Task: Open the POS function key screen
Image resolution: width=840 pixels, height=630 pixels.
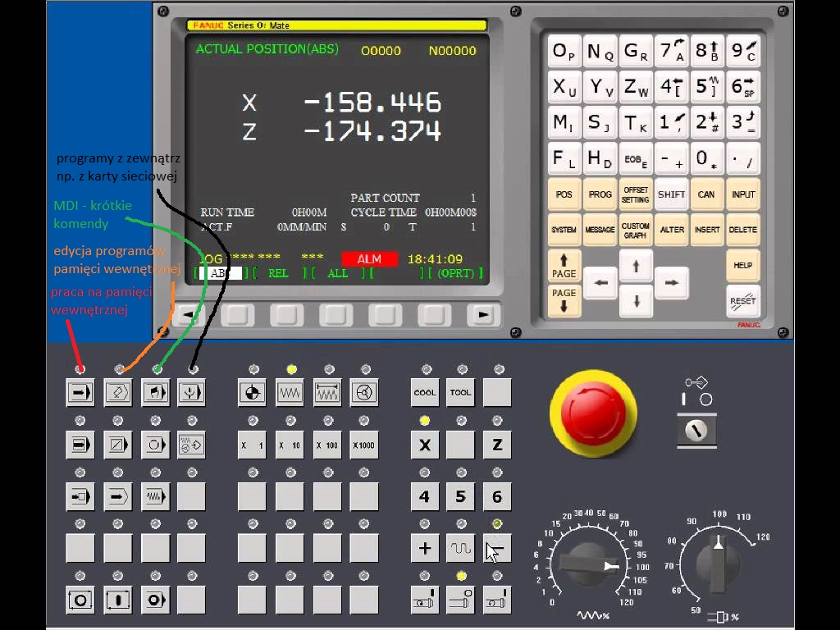Action: click(x=564, y=194)
